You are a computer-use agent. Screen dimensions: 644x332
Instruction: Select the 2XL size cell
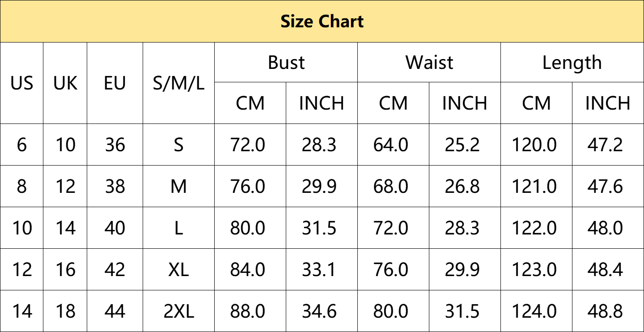pyautogui.click(x=178, y=311)
